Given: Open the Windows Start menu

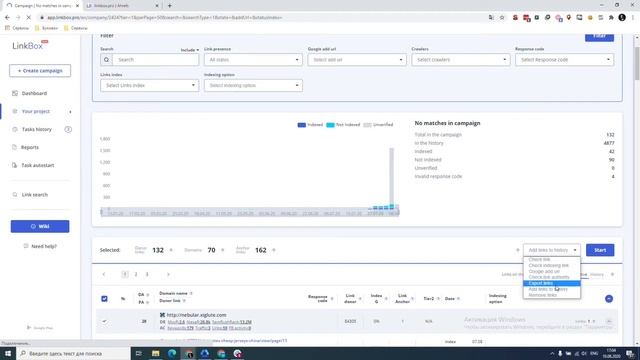Looking at the screenshot, I should pyautogui.click(x=8, y=353).
